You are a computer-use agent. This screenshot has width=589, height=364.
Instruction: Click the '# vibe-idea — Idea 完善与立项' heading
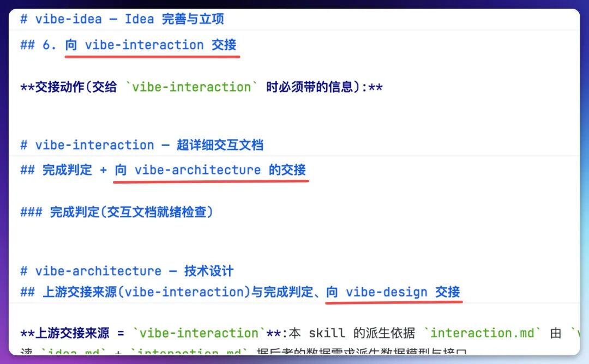point(122,19)
